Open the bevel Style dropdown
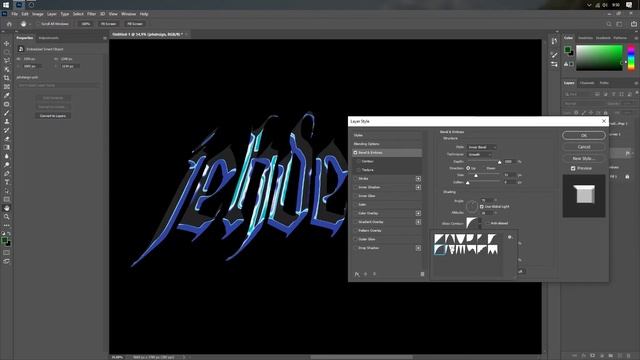The width and height of the screenshot is (640, 360). click(x=482, y=147)
